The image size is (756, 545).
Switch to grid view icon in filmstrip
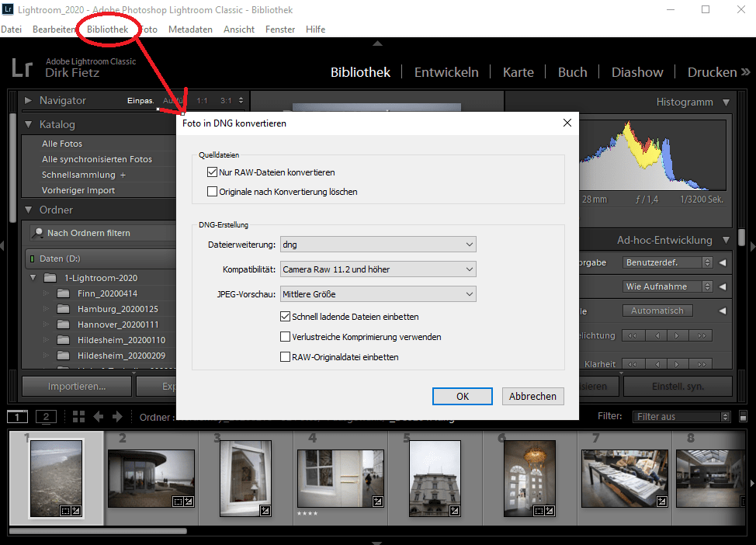point(78,417)
